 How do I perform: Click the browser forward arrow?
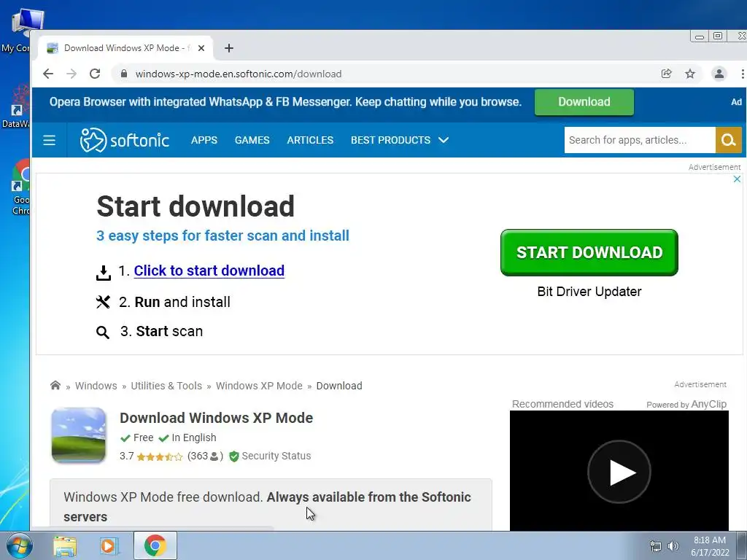pyautogui.click(x=71, y=74)
